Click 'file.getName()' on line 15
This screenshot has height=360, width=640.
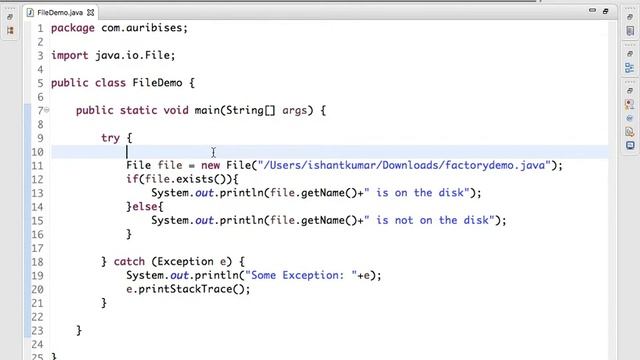click(313, 220)
